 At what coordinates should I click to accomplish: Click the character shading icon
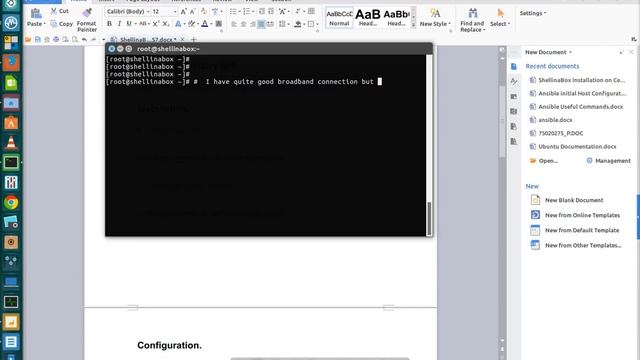(219, 24)
